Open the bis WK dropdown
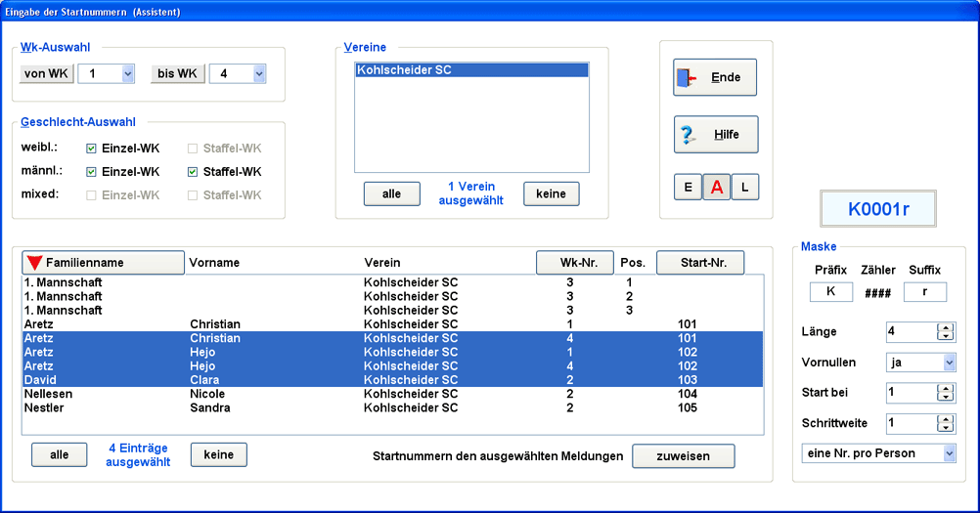Image resolution: width=980 pixels, height=513 pixels. click(x=258, y=74)
